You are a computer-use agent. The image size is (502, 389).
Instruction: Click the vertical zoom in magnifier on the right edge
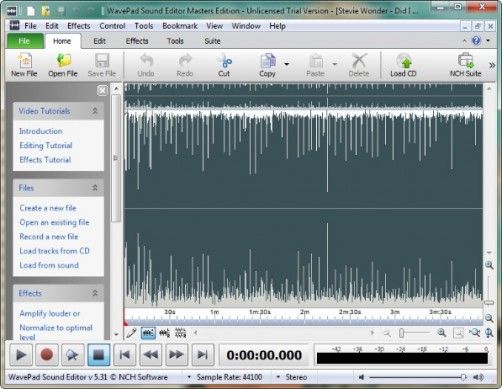tap(489, 265)
